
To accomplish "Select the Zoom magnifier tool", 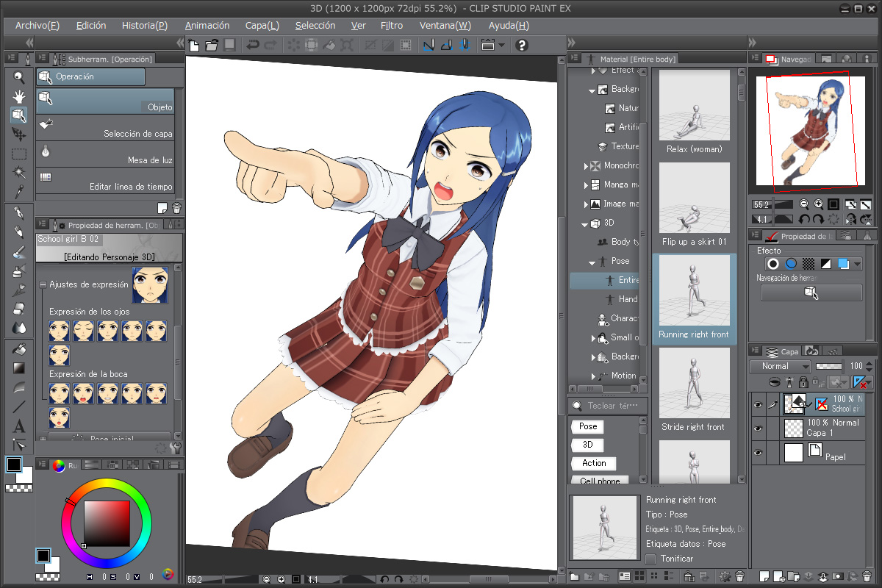I will (x=19, y=77).
